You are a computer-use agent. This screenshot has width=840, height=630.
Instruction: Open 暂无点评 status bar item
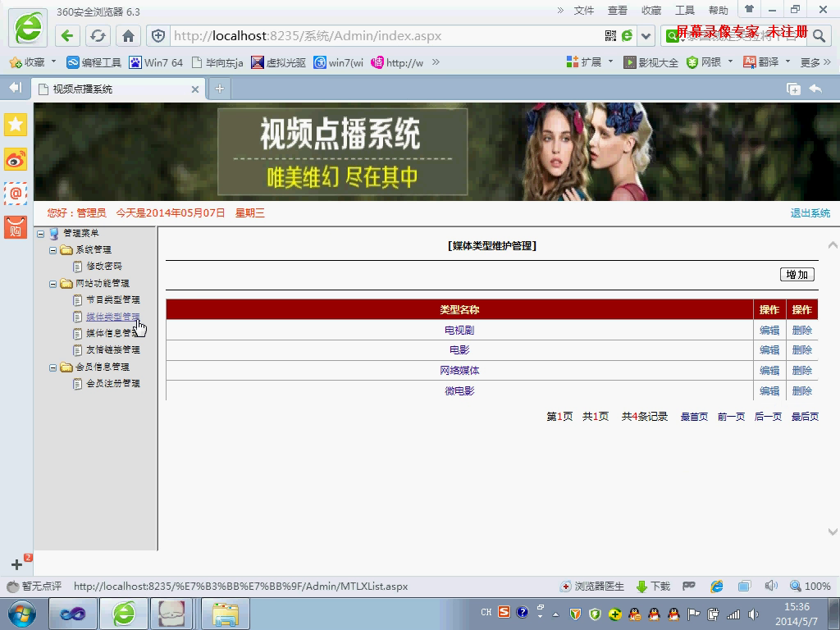[34, 586]
